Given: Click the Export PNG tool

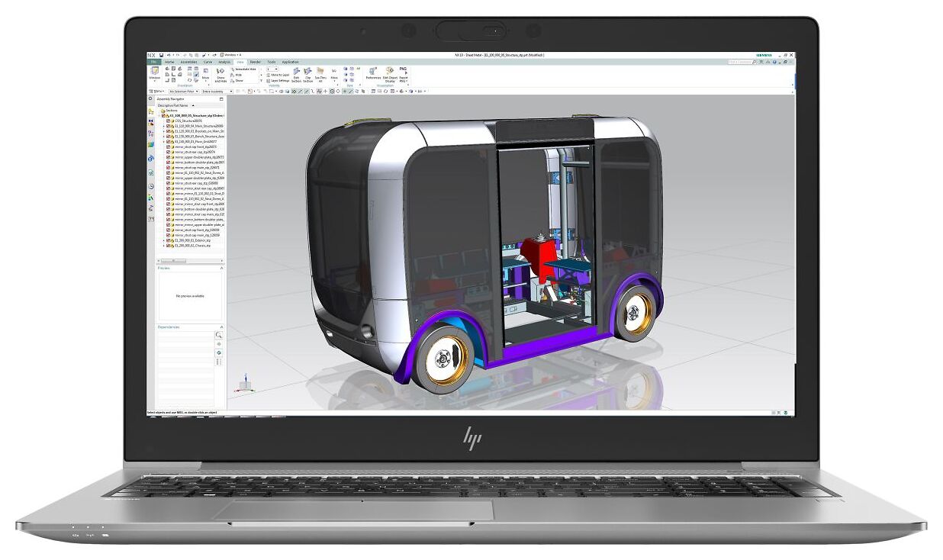Looking at the screenshot, I should (404, 75).
